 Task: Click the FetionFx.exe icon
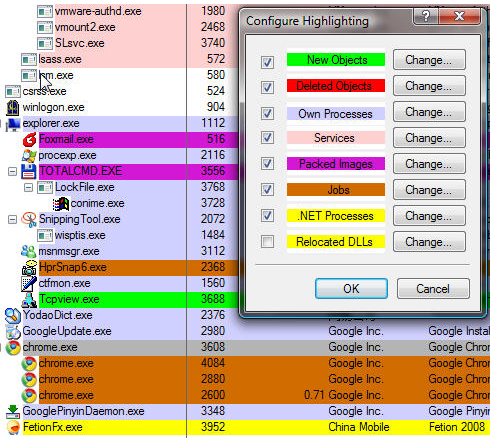pyautogui.click(x=13, y=428)
